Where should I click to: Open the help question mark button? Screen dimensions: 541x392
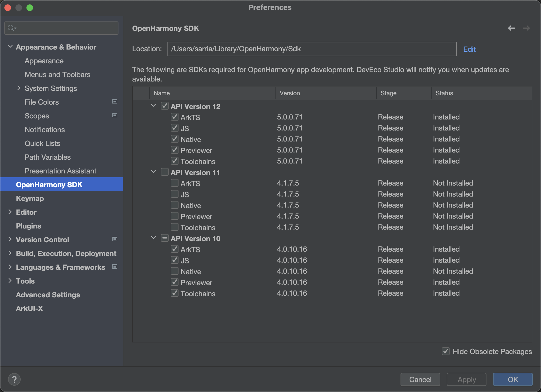click(x=14, y=379)
